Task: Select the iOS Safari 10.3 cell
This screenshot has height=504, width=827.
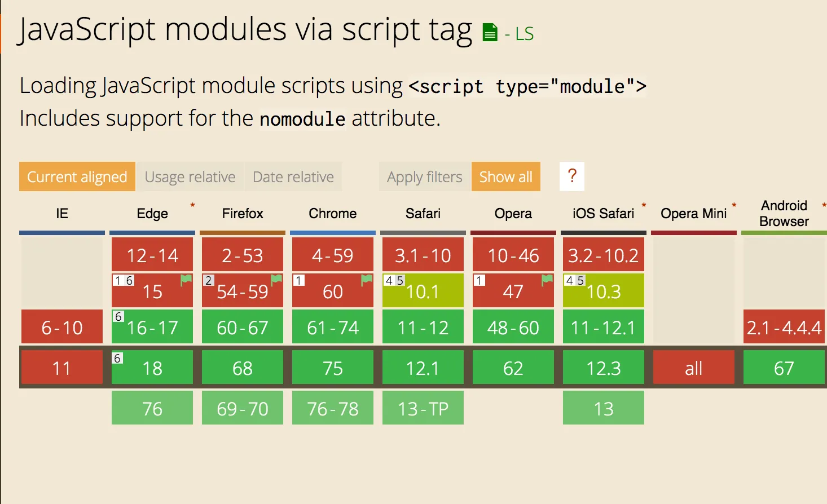Action: pyautogui.click(x=604, y=291)
